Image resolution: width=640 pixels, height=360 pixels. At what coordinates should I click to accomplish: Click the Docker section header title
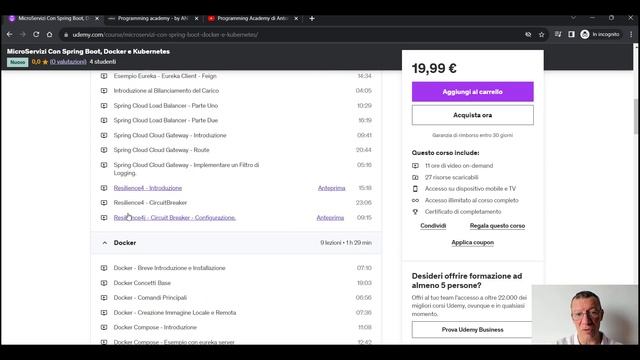tap(125, 243)
